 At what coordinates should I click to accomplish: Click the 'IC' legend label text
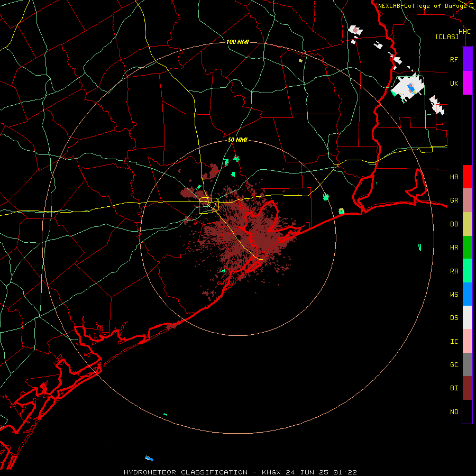pos(454,342)
